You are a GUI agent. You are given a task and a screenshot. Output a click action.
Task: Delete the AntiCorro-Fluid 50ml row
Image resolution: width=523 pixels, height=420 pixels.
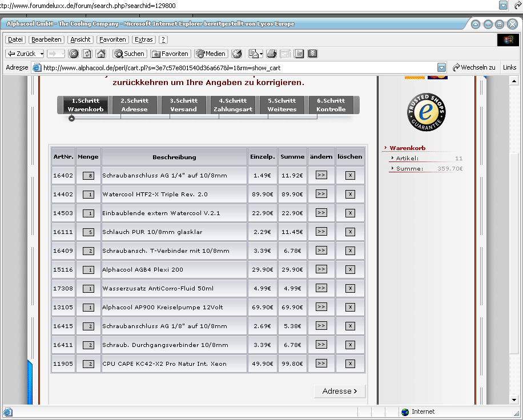350,288
